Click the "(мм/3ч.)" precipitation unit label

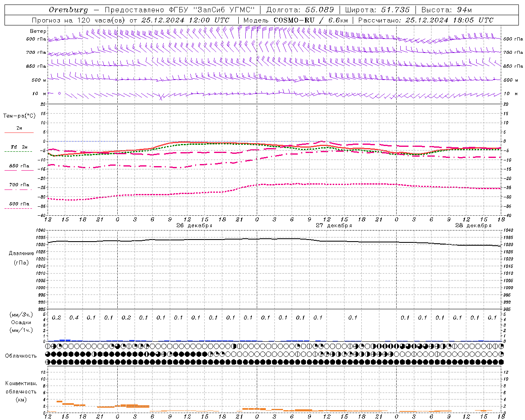point(21,315)
